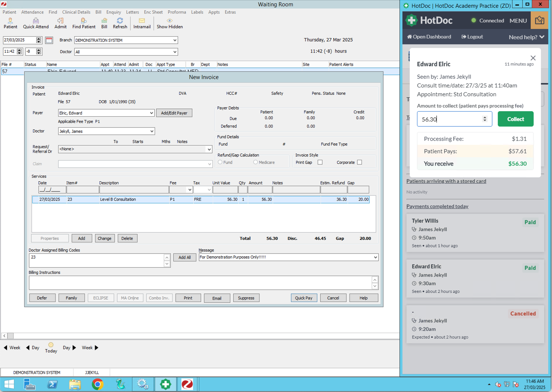The height and width of the screenshot is (392, 552).
Task: Open Windows Start menu
Action: click(9, 384)
